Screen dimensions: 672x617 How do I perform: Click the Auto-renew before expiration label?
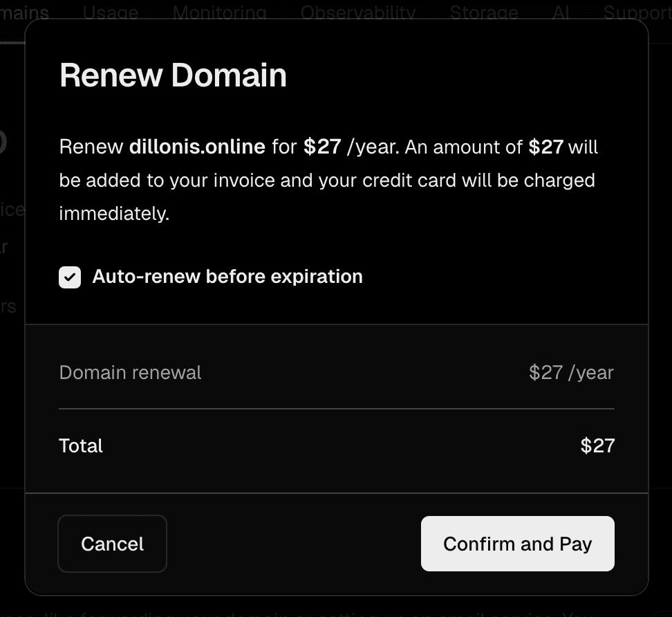click(227, 276)
